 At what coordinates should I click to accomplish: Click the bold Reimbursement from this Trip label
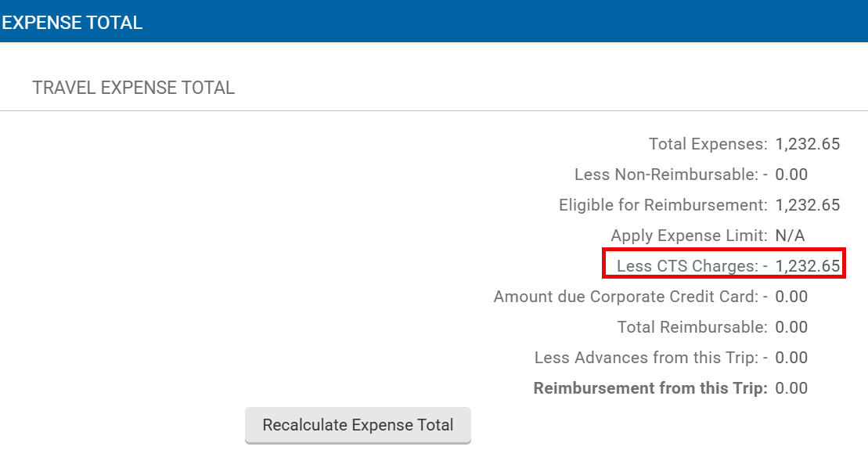click(x=650, y=388)
